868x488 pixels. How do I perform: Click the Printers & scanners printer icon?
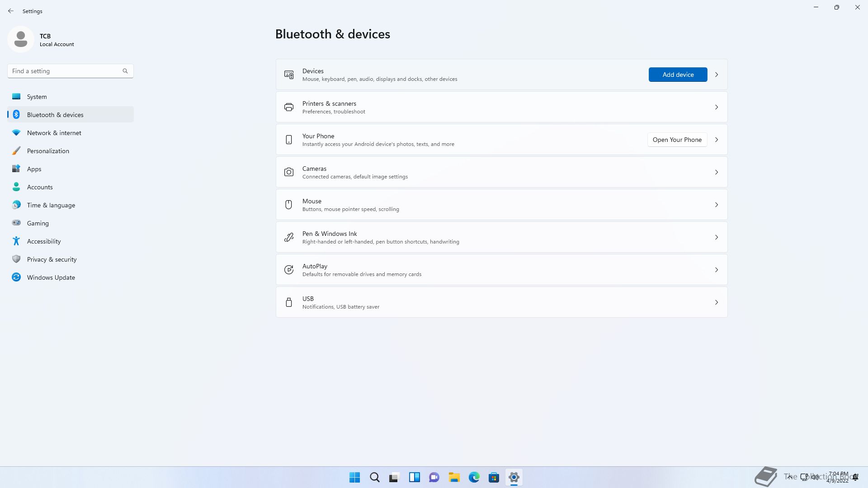click(289, 107)
